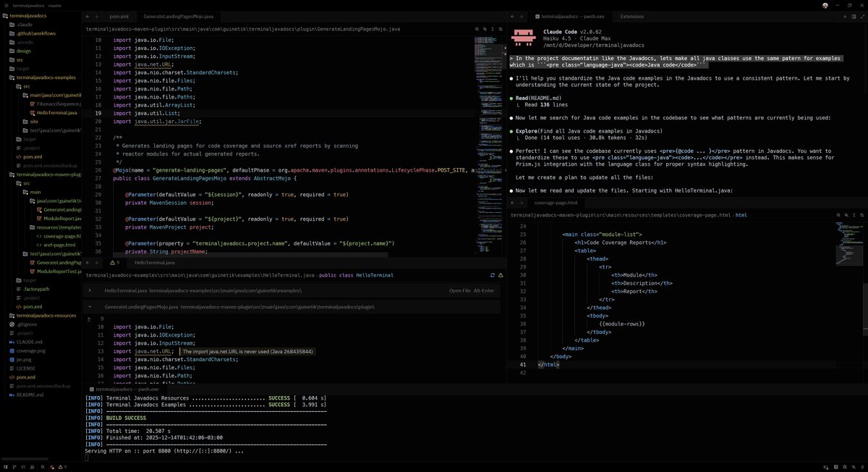This screenshot has height=472, width=868.
Task: Open buffer search in GenerateLandingPagesMojo editor
Action: point(477,29)
